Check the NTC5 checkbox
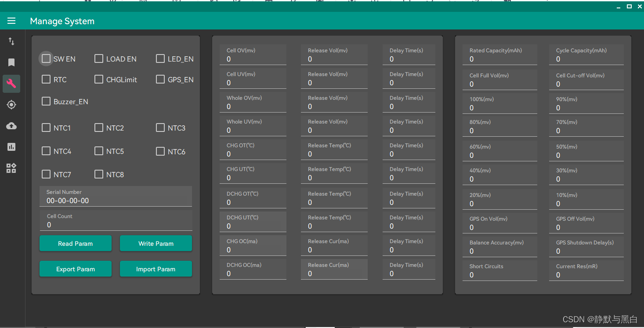Viewport: 644px width, 328px height. pos(99,151)
